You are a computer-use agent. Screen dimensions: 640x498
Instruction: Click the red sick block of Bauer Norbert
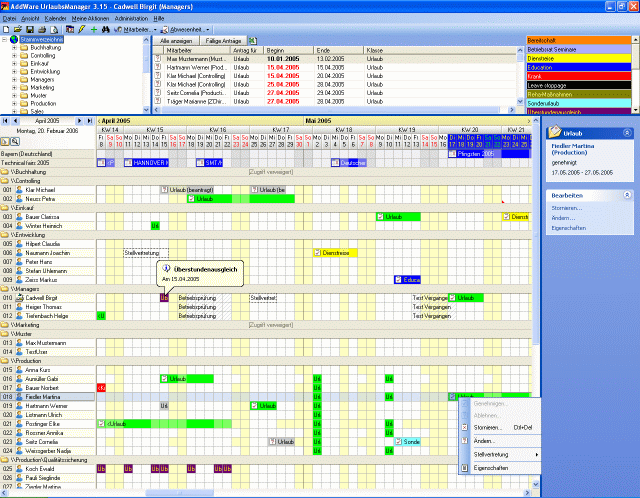point(101,388)
